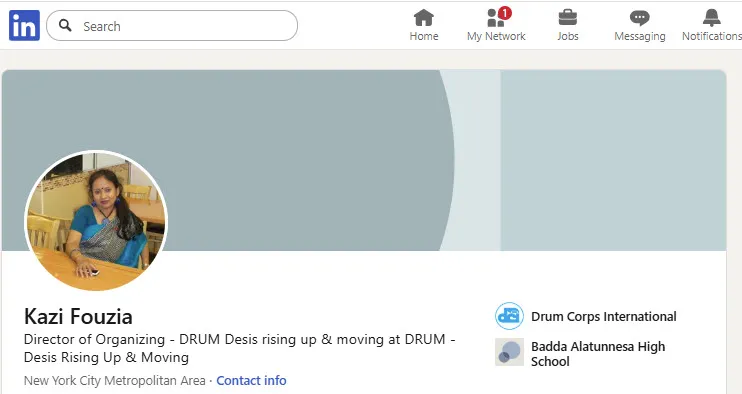Open the Notifications bell icon

click(x=711, y=18)
